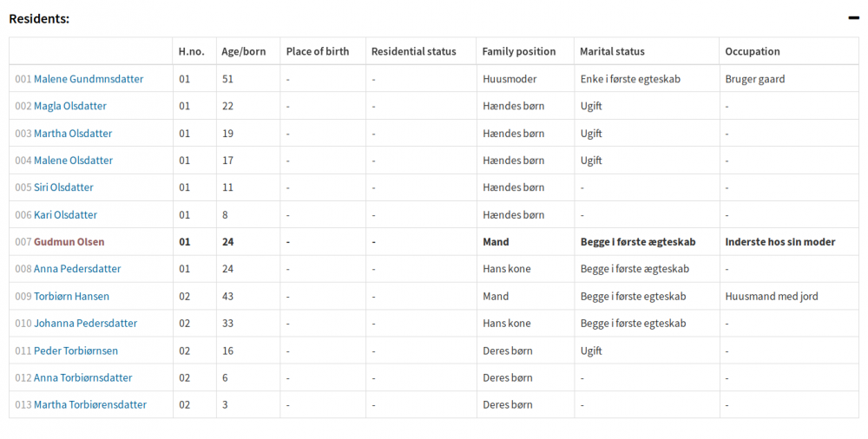Open Malene Gundmnsdatter's record
Image resolution: width=868 pixels, height=439 pixels.
coord(88,79)
